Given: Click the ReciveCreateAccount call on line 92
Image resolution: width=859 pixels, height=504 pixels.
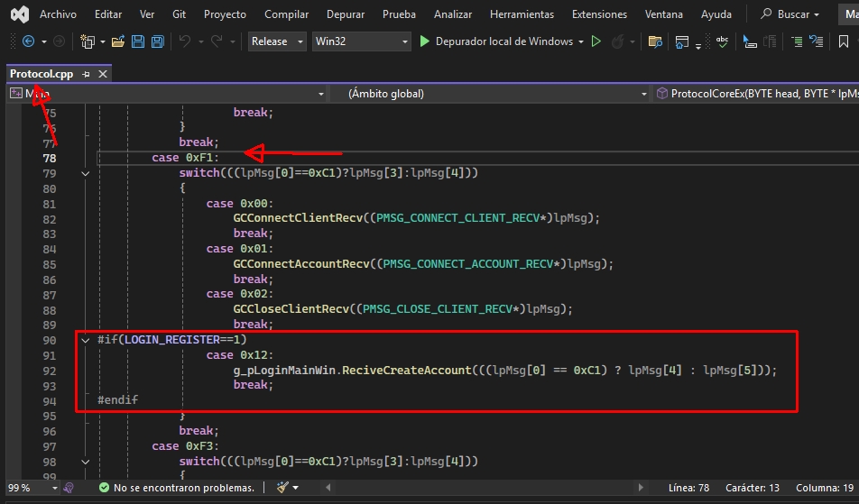Looking at the screenshot, I should (x=406, y=371).
